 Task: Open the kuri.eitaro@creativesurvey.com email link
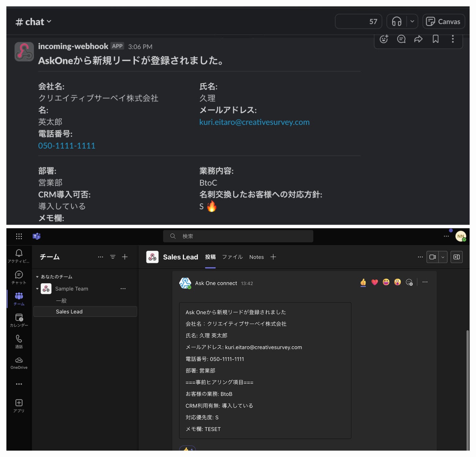tap(254, 122)
